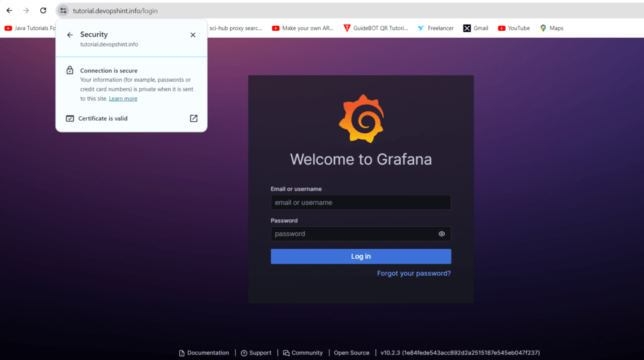Image resolution: width=644 pixels, height=360 pixels.
Task: Click the Log in button
Action: tap(360, 256)
